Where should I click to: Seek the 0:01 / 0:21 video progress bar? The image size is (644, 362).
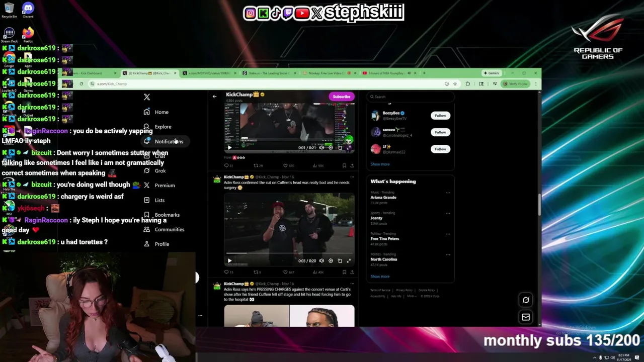click(289, 141)
